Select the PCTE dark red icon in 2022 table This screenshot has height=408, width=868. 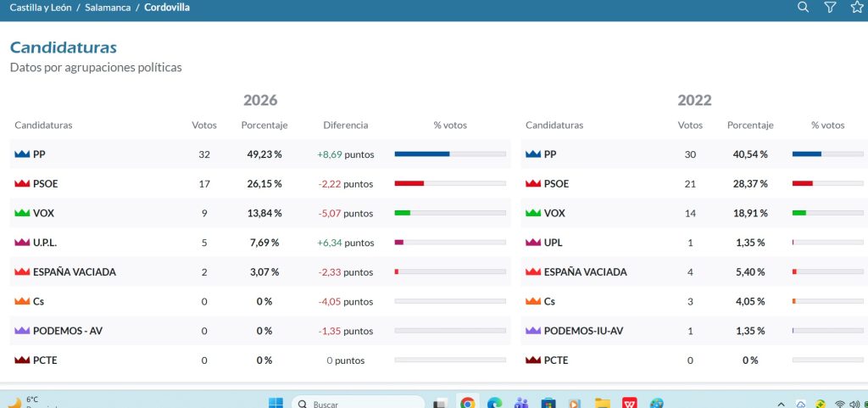[533, 360]
